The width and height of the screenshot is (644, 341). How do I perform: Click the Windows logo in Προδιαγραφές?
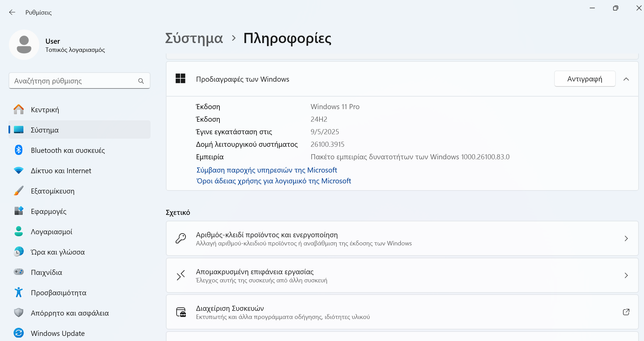(180, 79)
